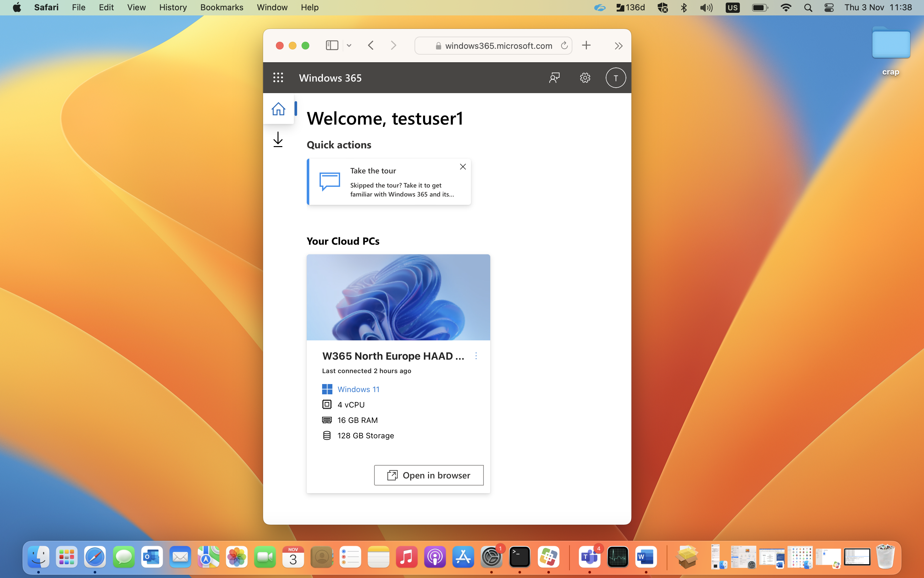Click the Windows 11 link
Screen dimensions: 924x578
point(358,389)
